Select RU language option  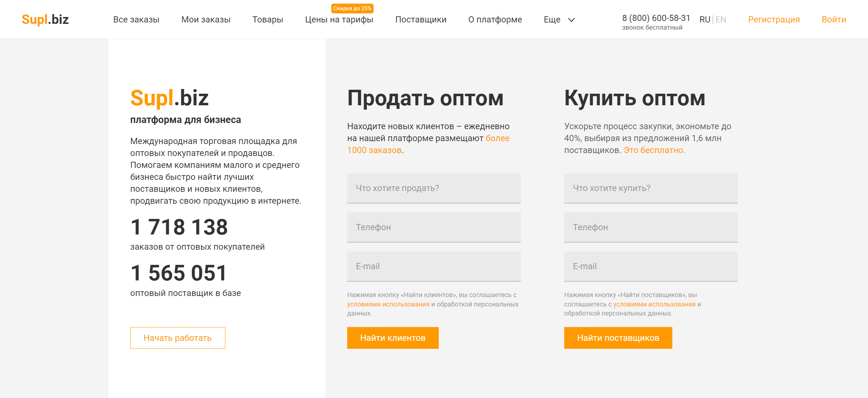click(x=705, y=20)
